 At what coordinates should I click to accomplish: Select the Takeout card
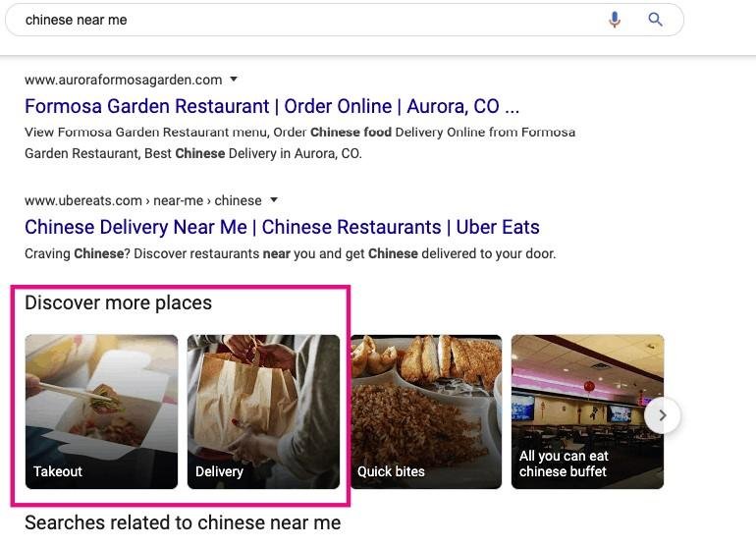pyautogui.click(x=101, y=411)
